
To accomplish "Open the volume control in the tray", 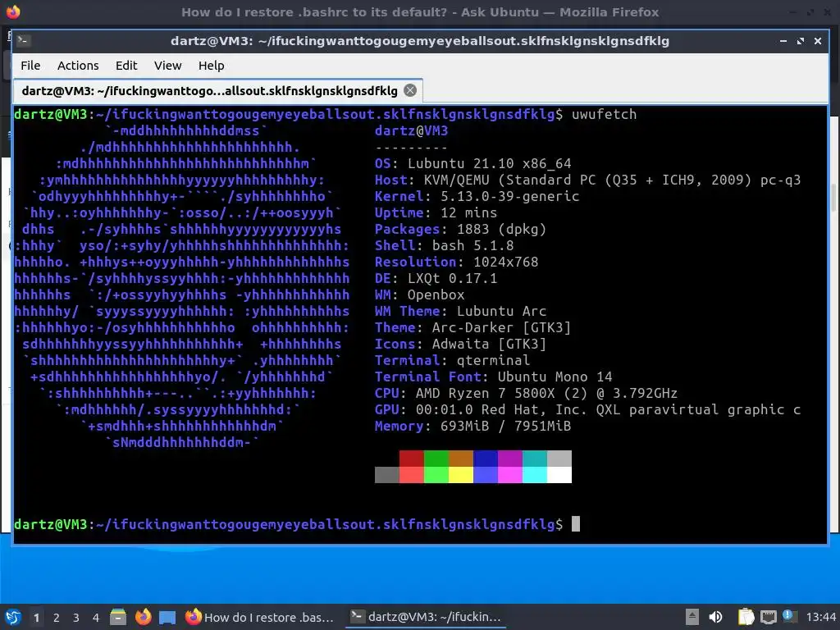I will tap(715, 617).
